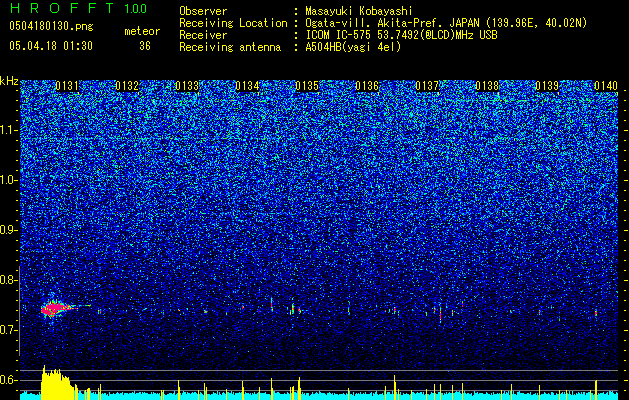Viewport: 629px width, 400px height.
Task: Click the 0132 time marker
Action: click(127, 86)
